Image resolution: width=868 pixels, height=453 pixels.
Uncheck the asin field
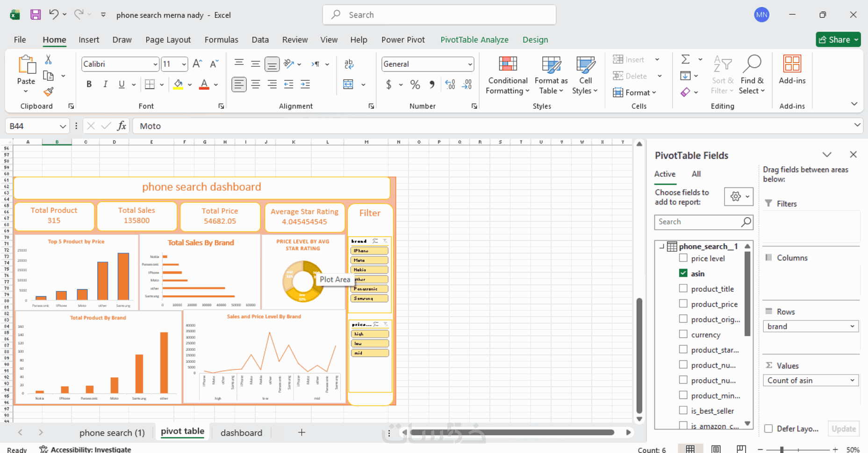tap(683, 273)
